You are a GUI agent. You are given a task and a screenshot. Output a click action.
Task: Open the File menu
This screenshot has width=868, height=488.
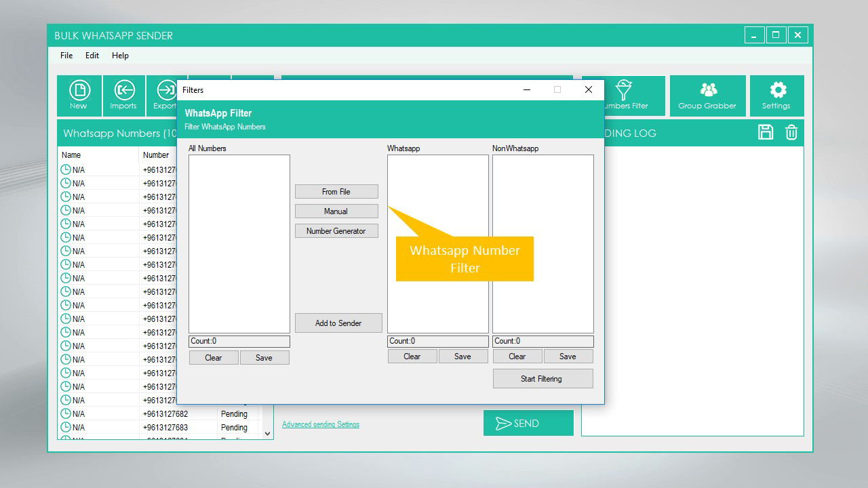click(66, 56)
